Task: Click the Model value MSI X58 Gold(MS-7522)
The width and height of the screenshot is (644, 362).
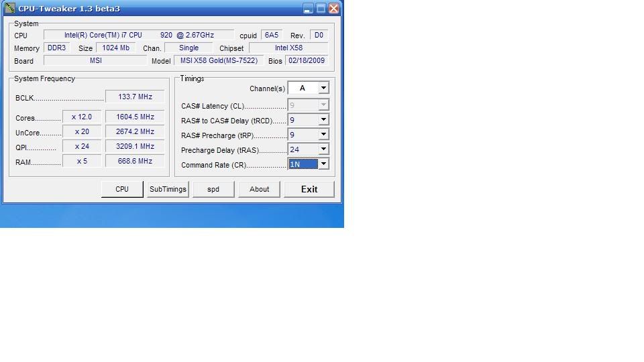Action: 219,61
